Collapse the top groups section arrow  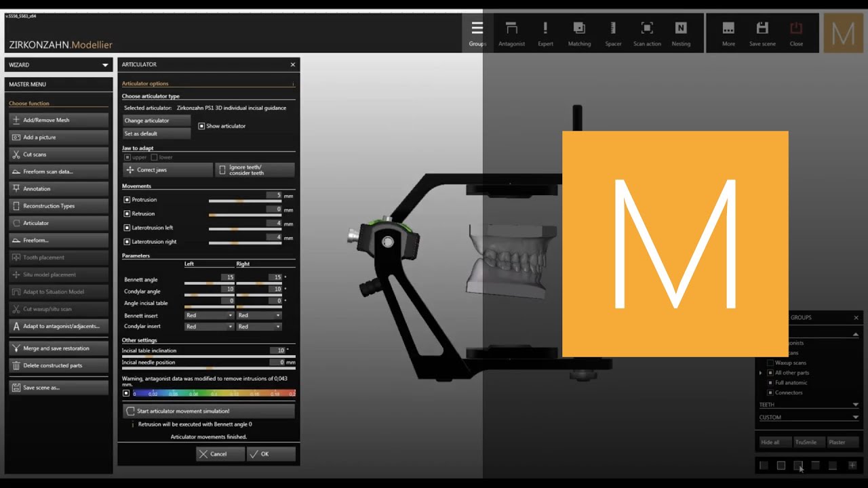pos(856,334)
